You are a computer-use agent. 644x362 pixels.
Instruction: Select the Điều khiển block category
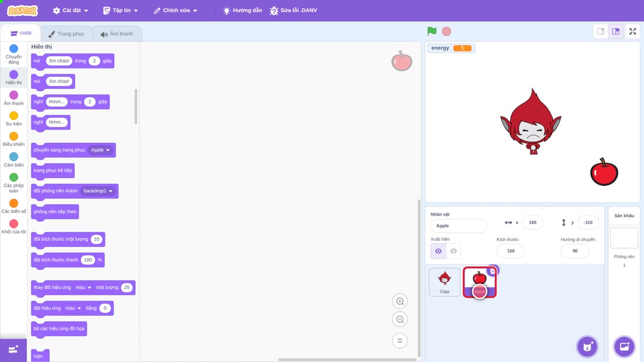tap(13, 139)
